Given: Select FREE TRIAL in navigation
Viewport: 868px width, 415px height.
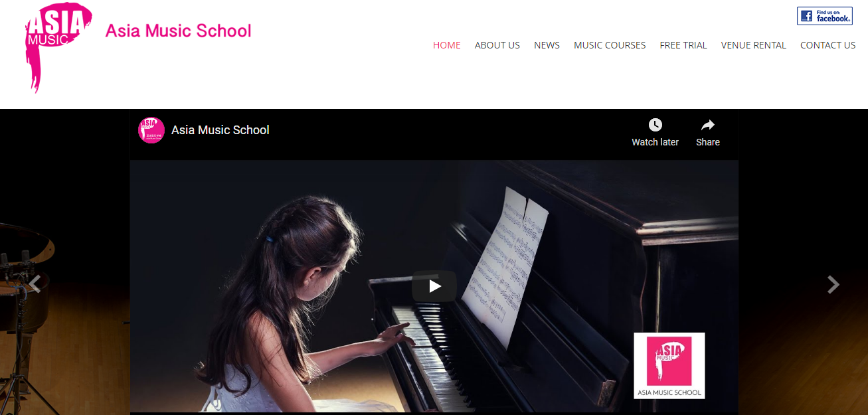Looking at the screenshot, I should 683,45.
